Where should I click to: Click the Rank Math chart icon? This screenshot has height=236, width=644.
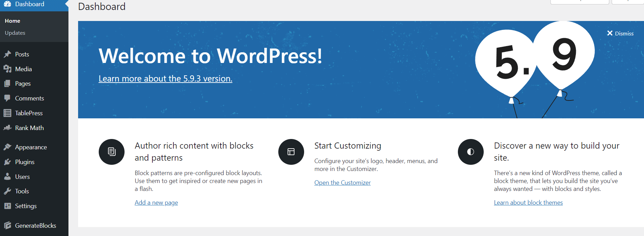click(7, 128)
